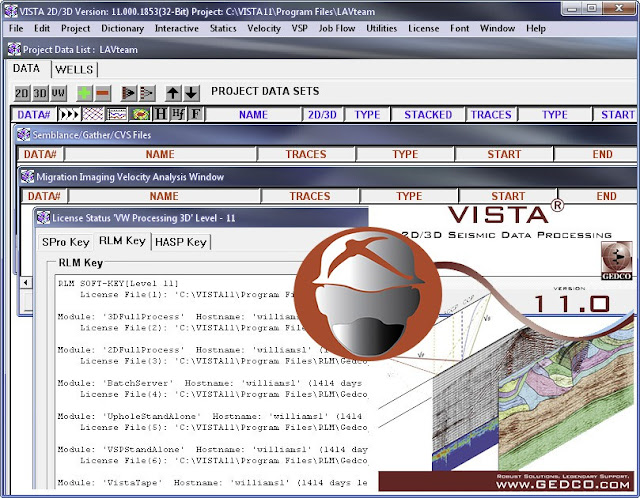Click TRACES header in Semblance/Gather/CVS Files window

click(306, 154)
